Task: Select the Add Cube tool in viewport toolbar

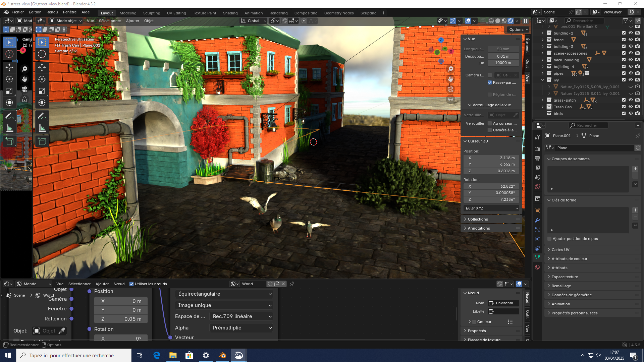Action: 42,141
